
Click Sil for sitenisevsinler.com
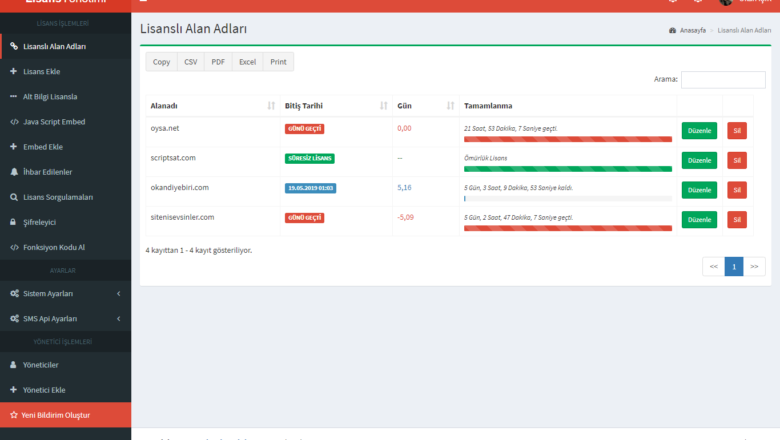pos(736,220)
